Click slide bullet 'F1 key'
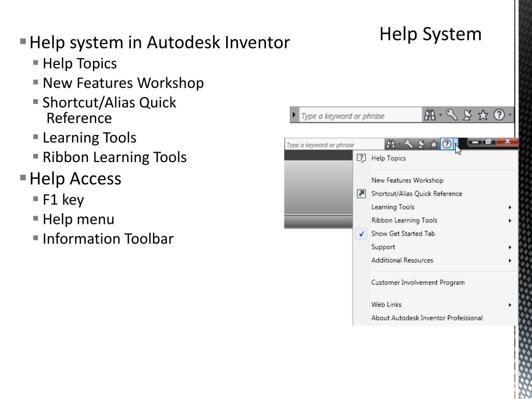 [x=63, y=200]
